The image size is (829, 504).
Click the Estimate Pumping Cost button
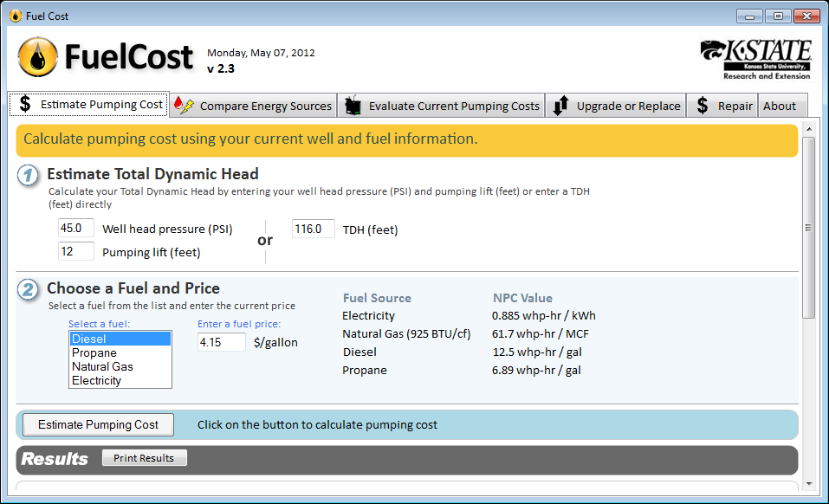[99, 424]
